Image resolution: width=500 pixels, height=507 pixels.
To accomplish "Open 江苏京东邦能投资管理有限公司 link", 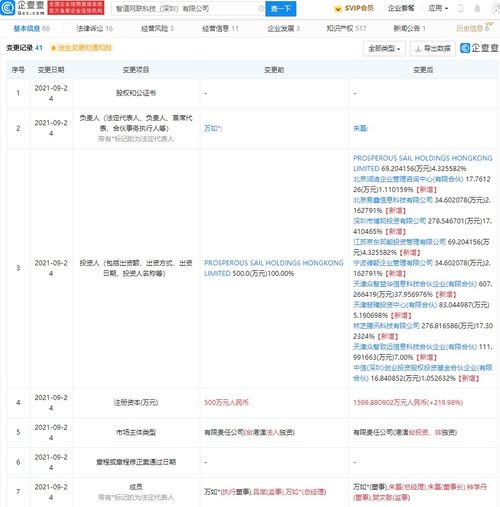I will click(x=399, y=242).
